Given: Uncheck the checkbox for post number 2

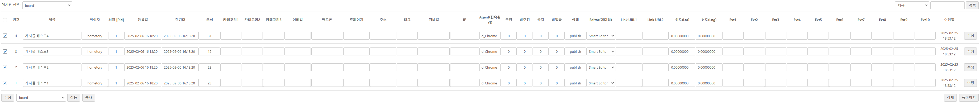Looking at the screenshot, I should (5, 67).
